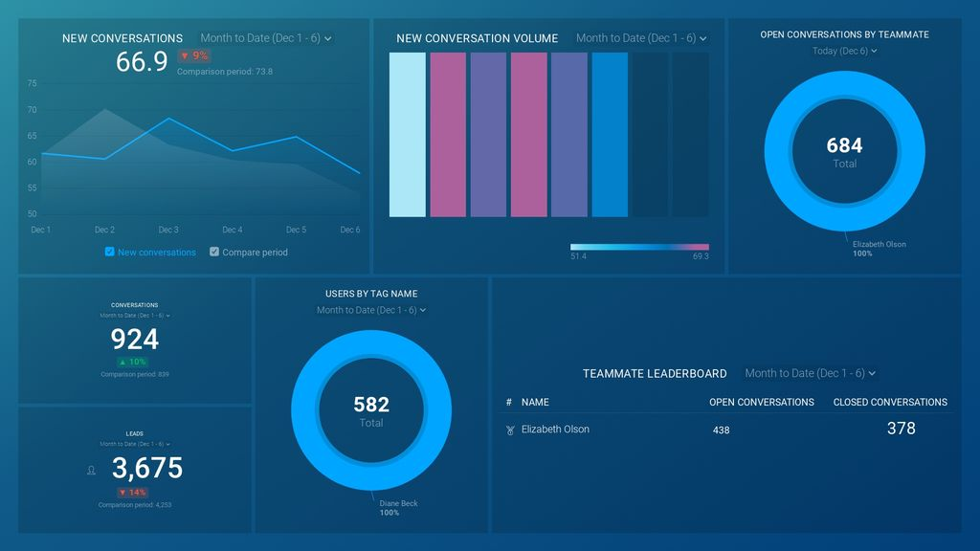This screenshot has height=551, width=980.
Task: Select the Elizabeth Olson leaderboard row name
Action: [555, 430]
